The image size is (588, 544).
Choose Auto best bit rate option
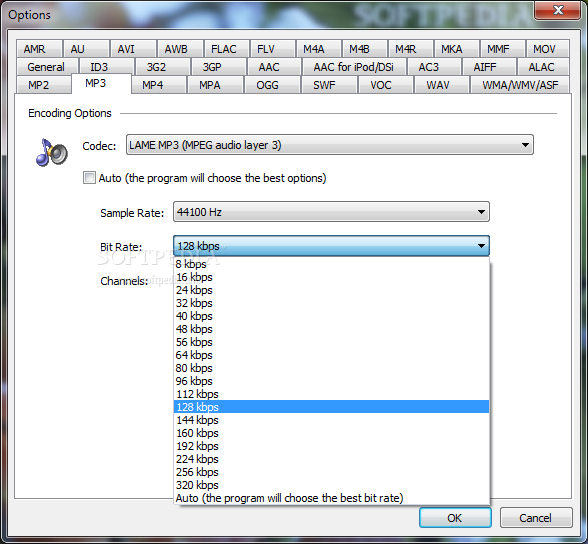(x=332, y=498)
